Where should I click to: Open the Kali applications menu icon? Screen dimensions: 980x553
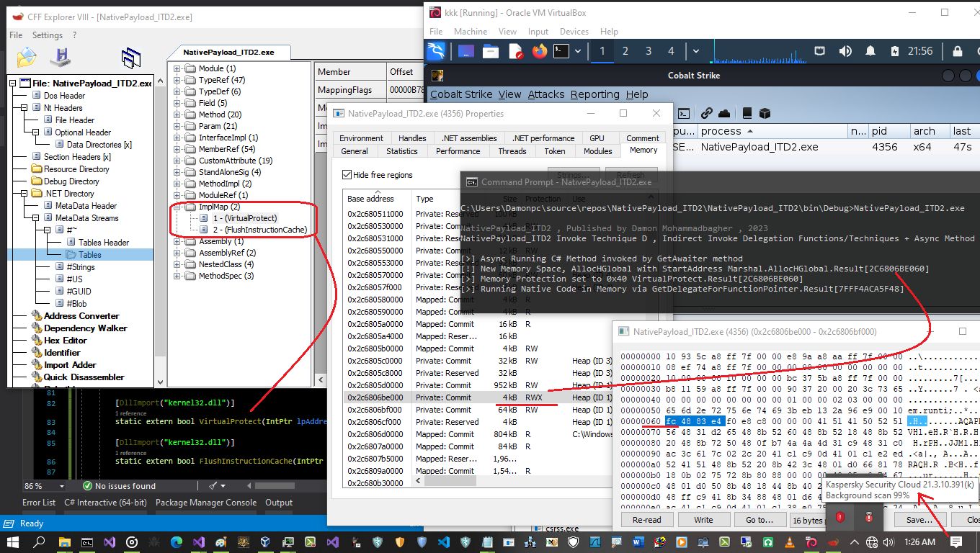click(x=436, y=51)
